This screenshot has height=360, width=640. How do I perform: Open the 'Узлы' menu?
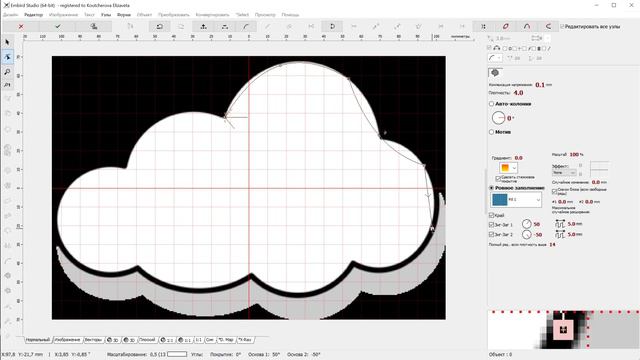tap(106, 15)
